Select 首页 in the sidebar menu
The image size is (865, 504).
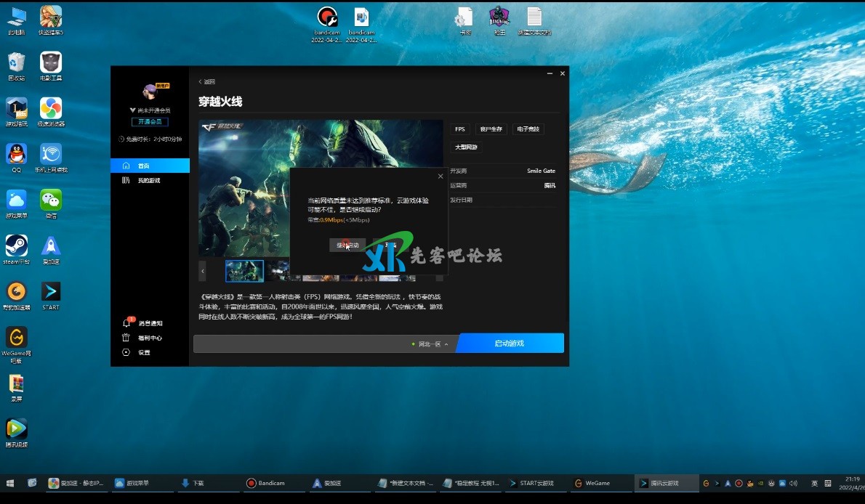coord(150,166)
